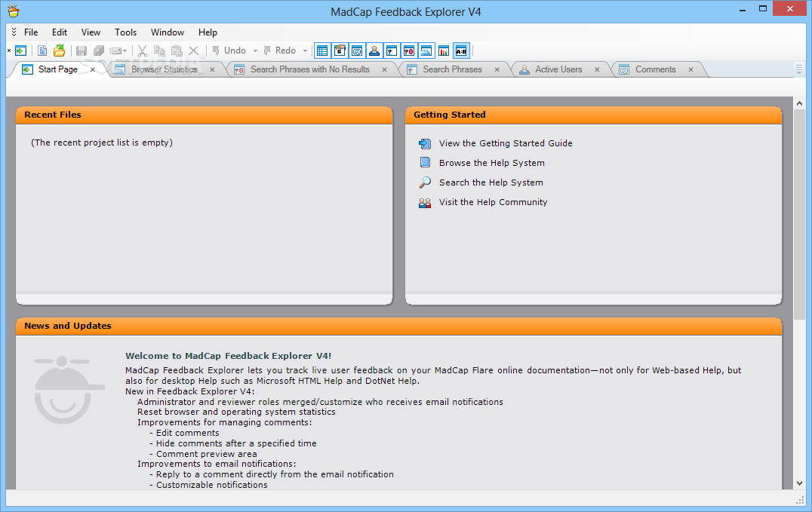Open a project using the folder icon
The width and height of the screenshot is (812, 512).
[60, 51]
